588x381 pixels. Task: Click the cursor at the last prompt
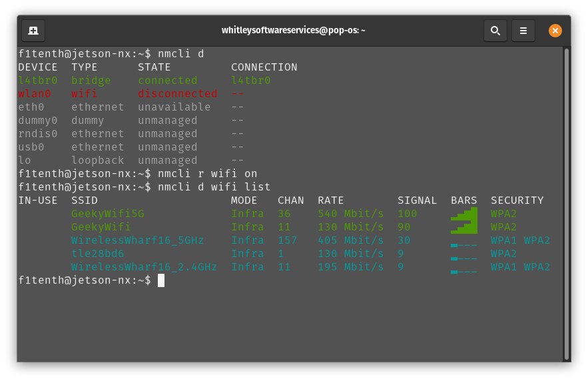coord(161,280)
